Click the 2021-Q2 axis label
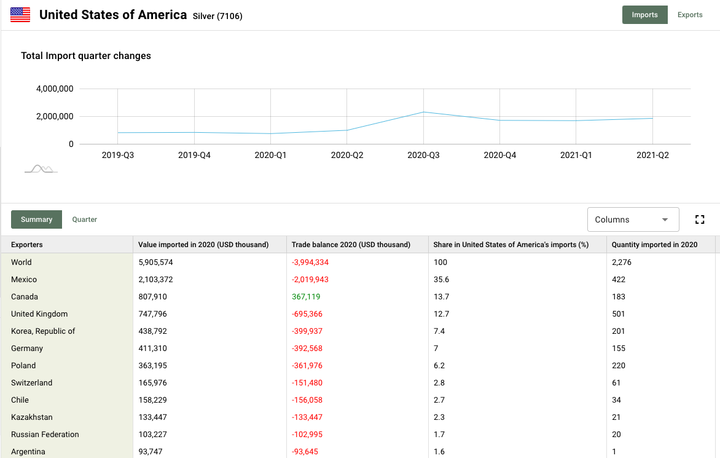 (652, 155)
